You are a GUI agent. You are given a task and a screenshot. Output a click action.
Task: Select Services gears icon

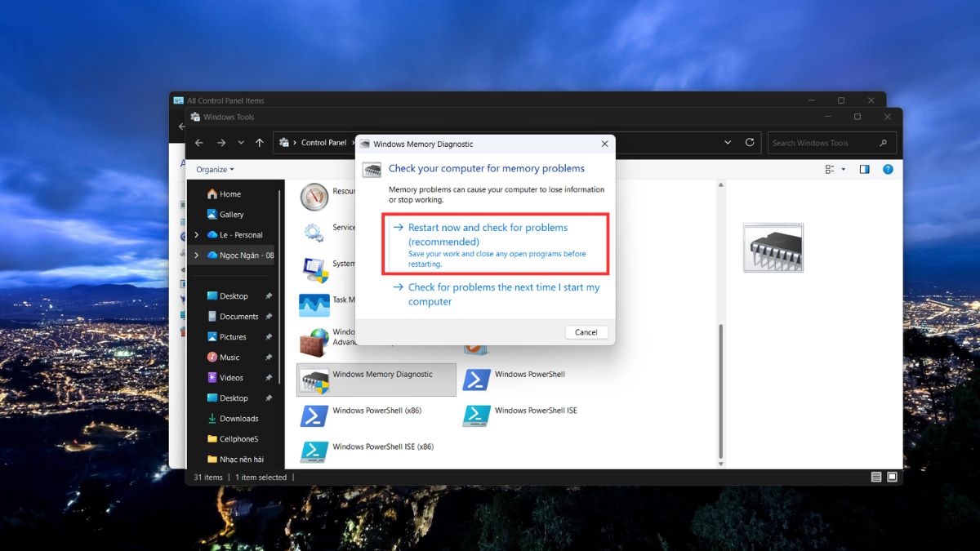[314, 232]
